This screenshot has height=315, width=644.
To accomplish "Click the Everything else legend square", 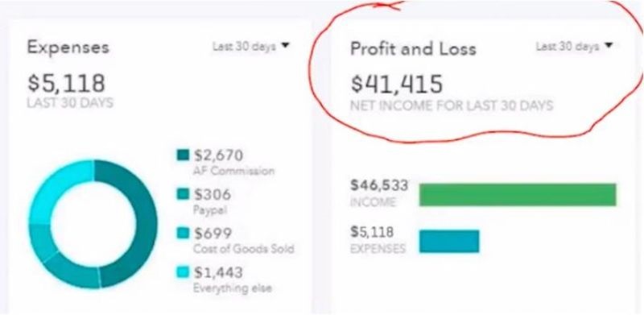I will (x=183, y=271).
